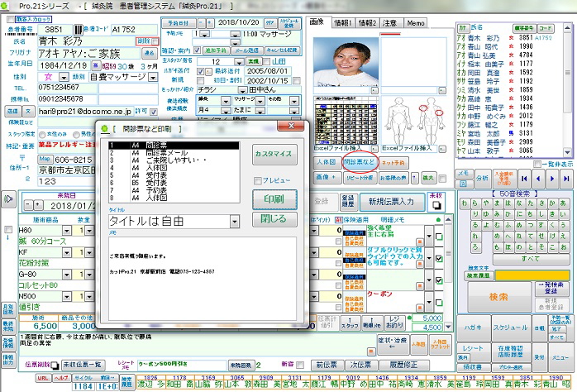Open the staff number 12 dropdown
577x392 pixels.
coord(239,62)
